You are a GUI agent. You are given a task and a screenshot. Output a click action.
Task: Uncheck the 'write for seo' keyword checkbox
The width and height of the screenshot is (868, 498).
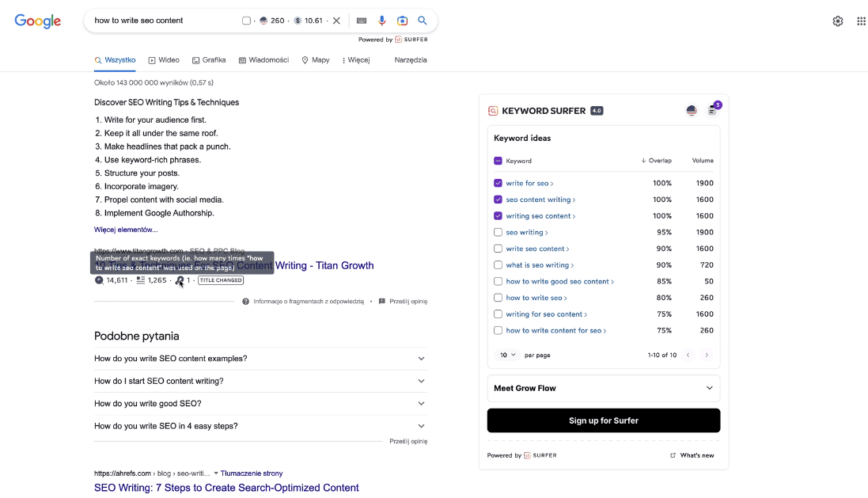coord(498,183)
